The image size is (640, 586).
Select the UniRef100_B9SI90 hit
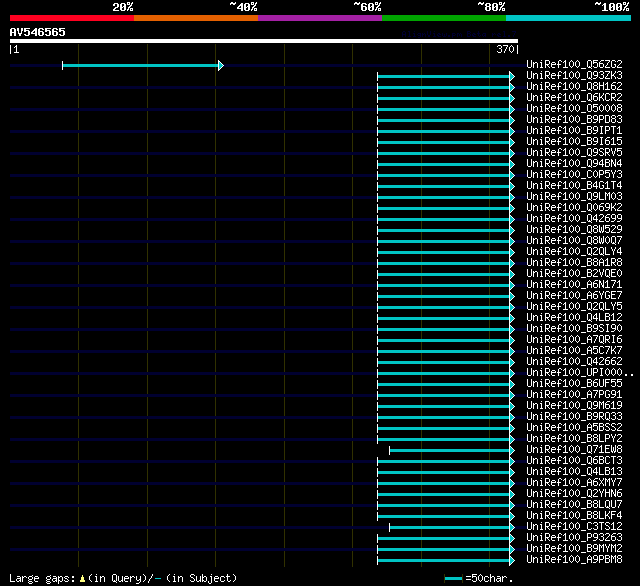[x=574, y=329]
